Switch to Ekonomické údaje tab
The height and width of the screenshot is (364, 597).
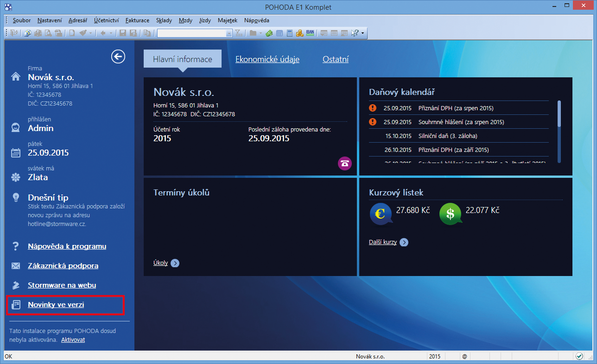point(267,59)
